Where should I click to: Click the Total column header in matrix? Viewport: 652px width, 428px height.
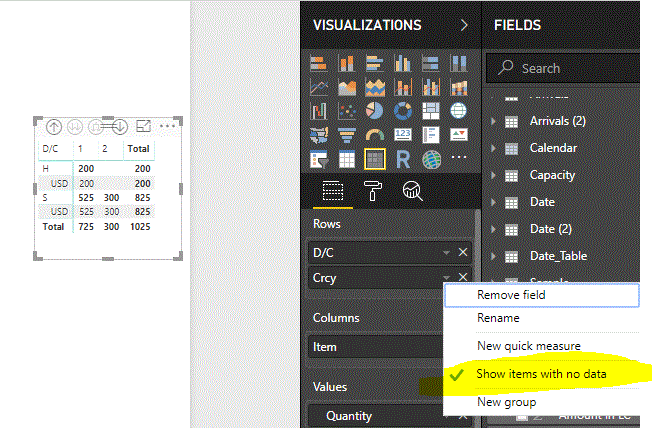coord(138,149)
